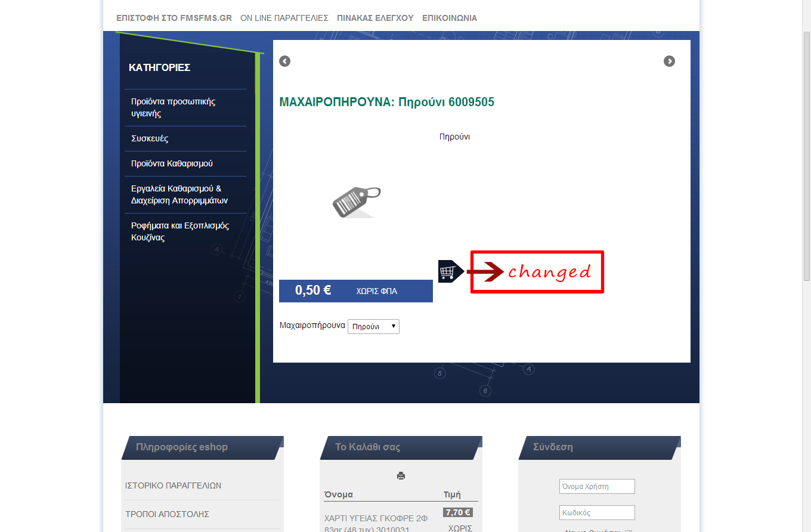Click the Όνομα Χρήστη username field

tap(597, 486)
